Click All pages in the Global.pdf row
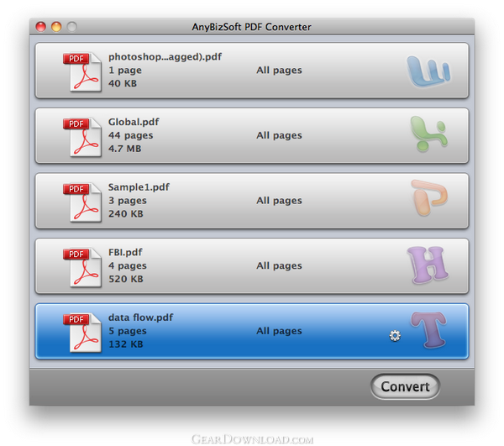Viewport: 504px width, 446px height. [x=279, y=135]
